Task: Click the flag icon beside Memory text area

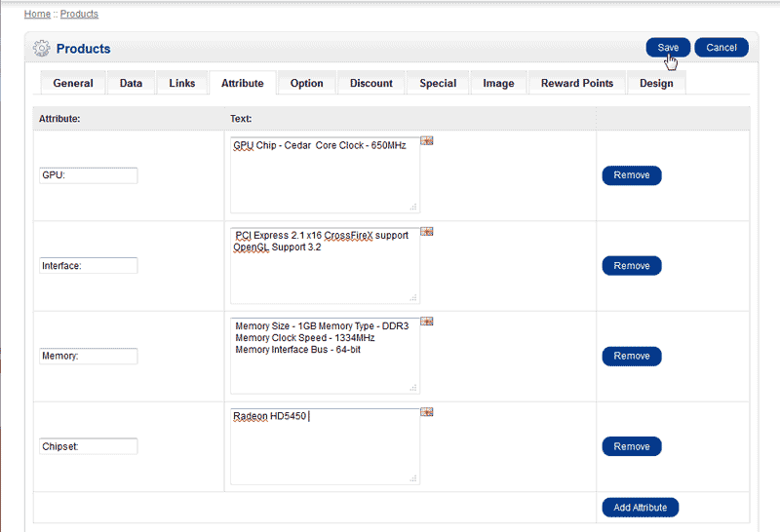Action: pyautogui.click(x=427, y=321)
